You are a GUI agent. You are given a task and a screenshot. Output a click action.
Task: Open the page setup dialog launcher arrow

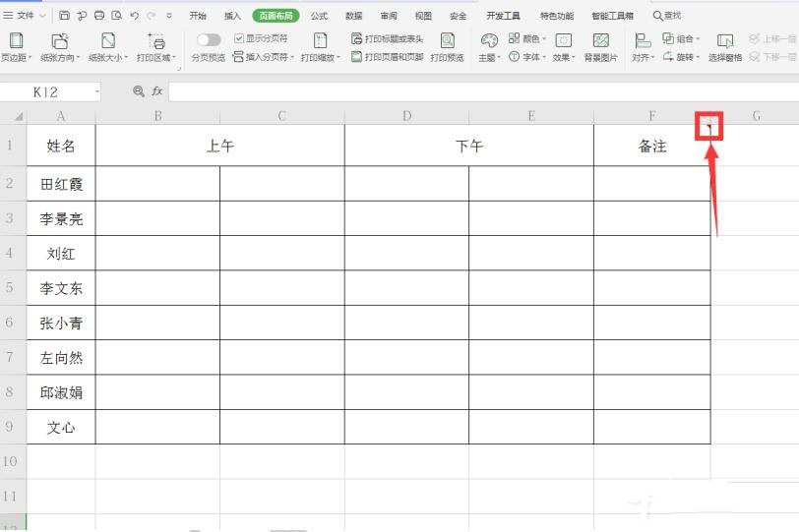coord(179,68)
